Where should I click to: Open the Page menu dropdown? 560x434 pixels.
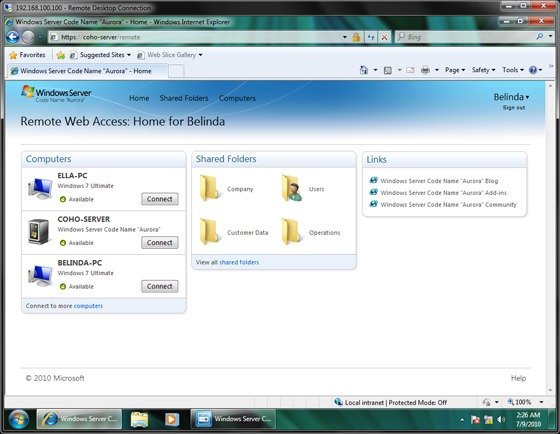[x=455, y=70]
